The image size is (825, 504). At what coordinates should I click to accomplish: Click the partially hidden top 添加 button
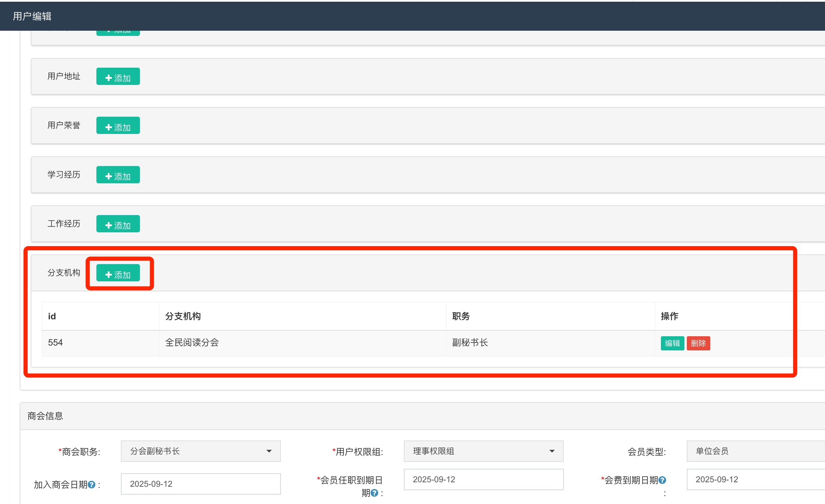(x=118, y=33)
